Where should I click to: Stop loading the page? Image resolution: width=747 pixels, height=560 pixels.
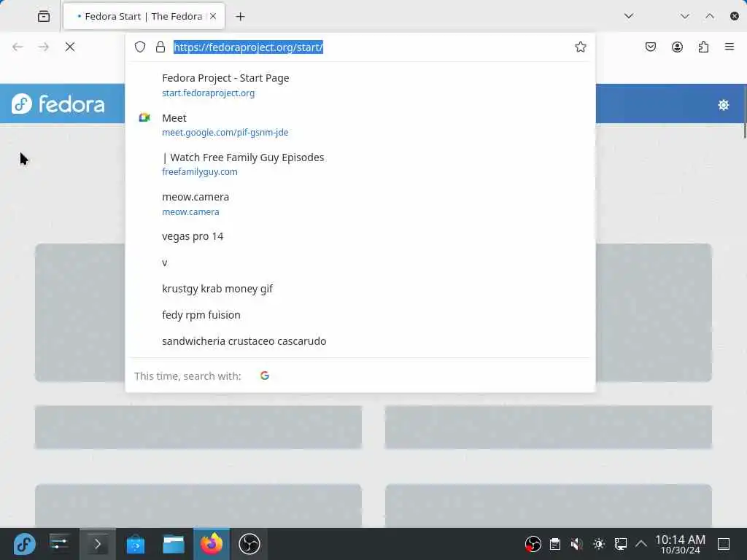point(70,47)
